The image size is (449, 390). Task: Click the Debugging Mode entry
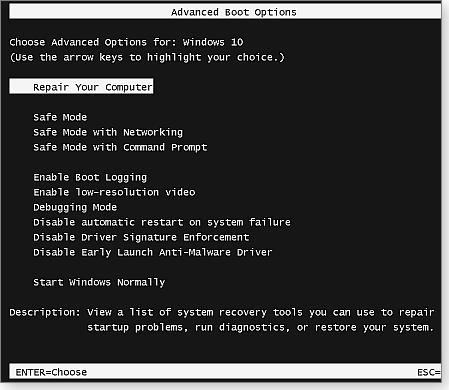pos(75,207)
